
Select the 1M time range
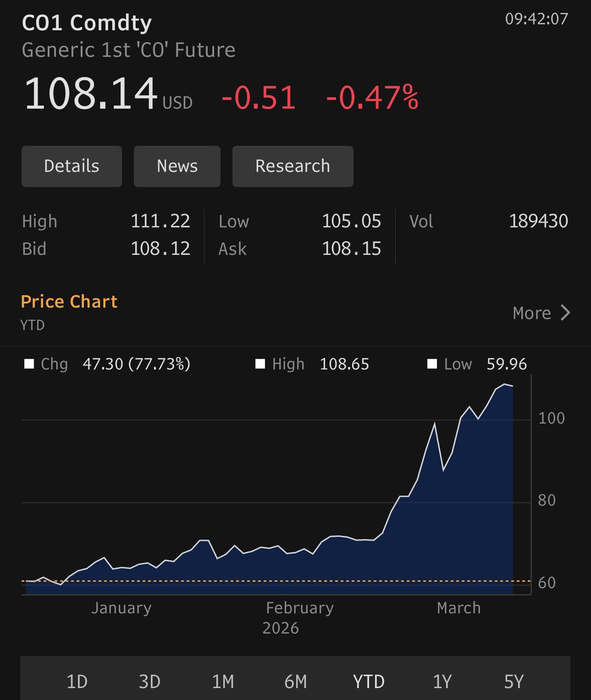tap(222, 681)
